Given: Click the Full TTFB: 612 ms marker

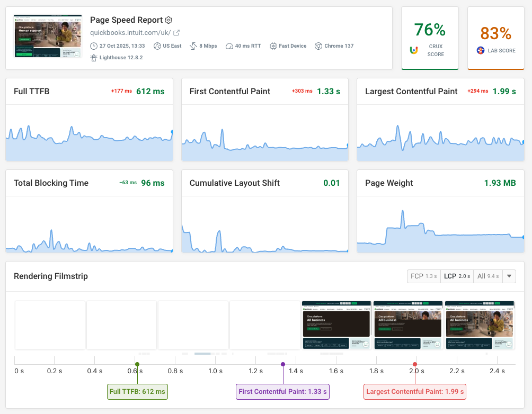Looking at the screenshot, I should pos(137,392).
